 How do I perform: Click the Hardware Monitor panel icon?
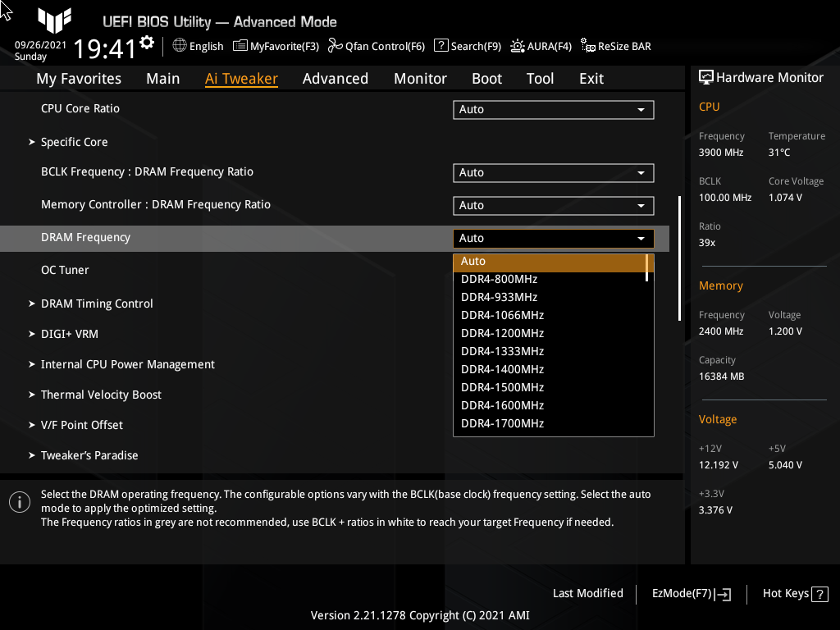[x=706, y=76]
